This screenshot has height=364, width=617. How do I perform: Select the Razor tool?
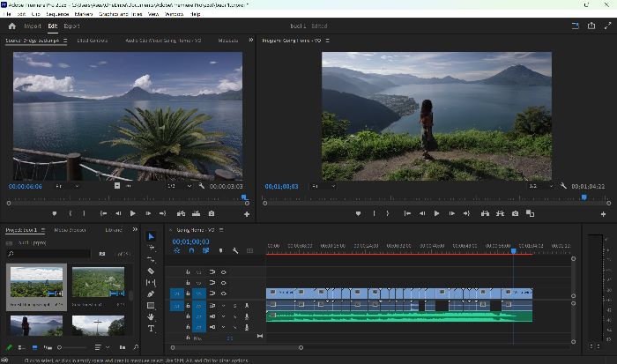pyautogui.click(x=151, y=271)
